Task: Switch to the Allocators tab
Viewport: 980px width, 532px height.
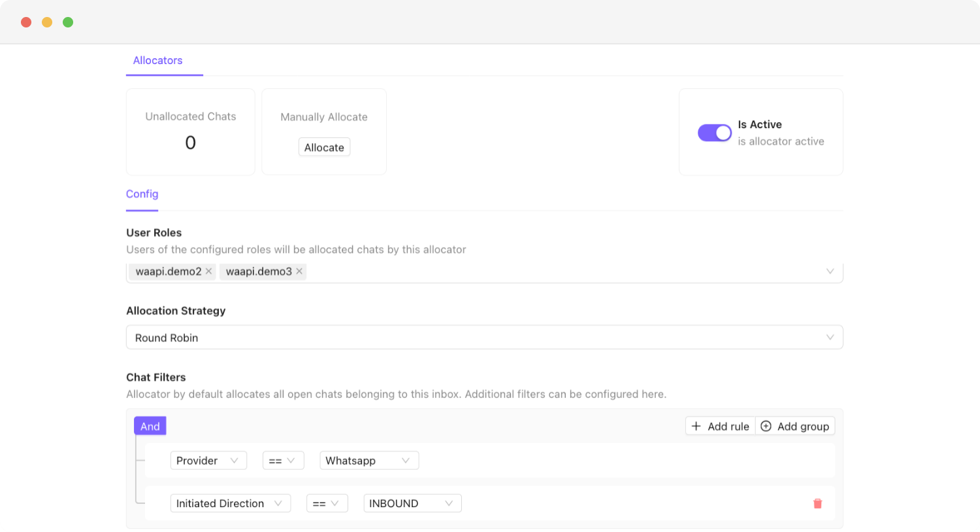Action: [x=157, y=60]
